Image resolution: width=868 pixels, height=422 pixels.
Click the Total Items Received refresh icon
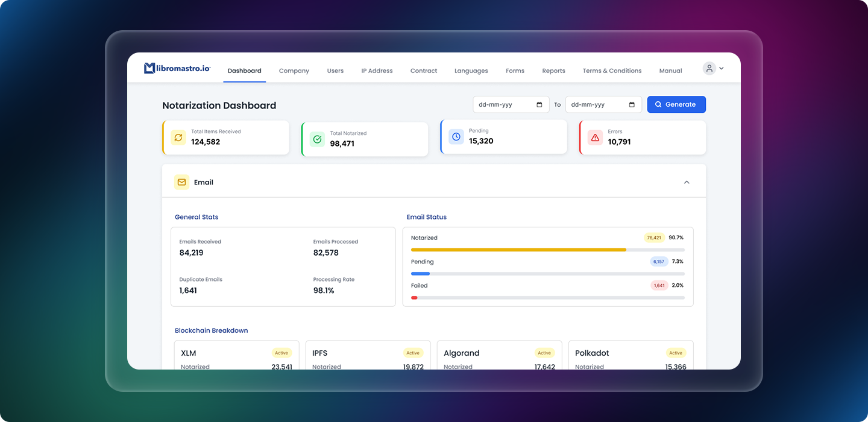pyautogui.click(x=178, y=137)
